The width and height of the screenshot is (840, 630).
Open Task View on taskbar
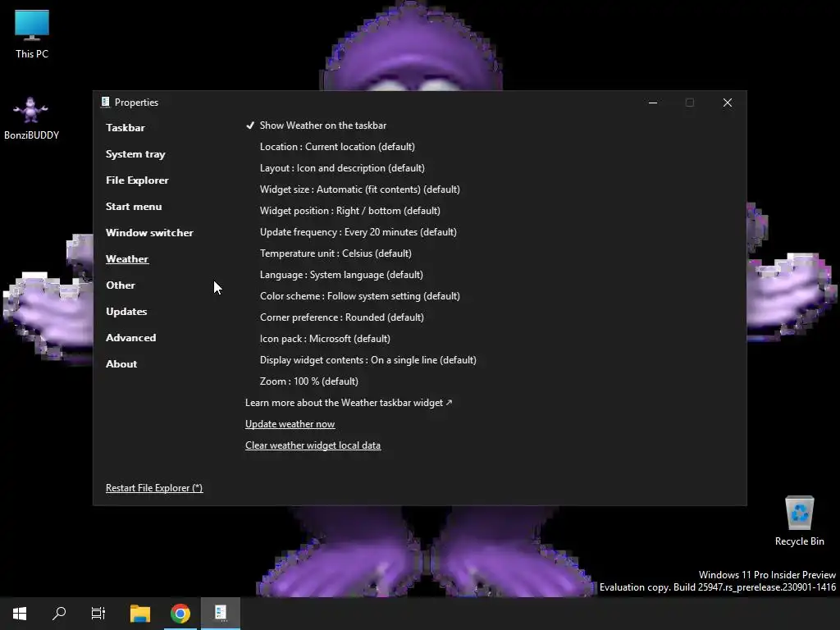[98, 613]
